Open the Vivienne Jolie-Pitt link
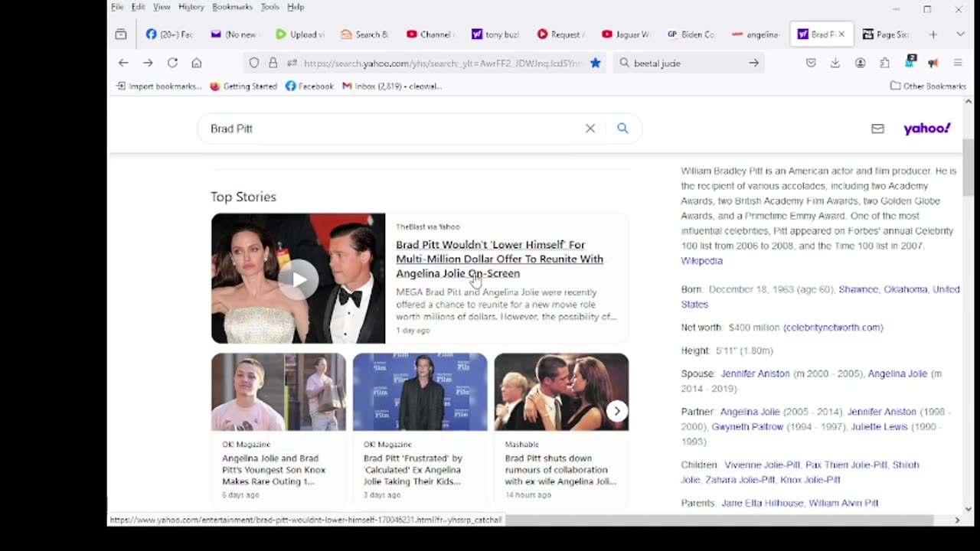980x551 pixels. (x=761, y=465)
